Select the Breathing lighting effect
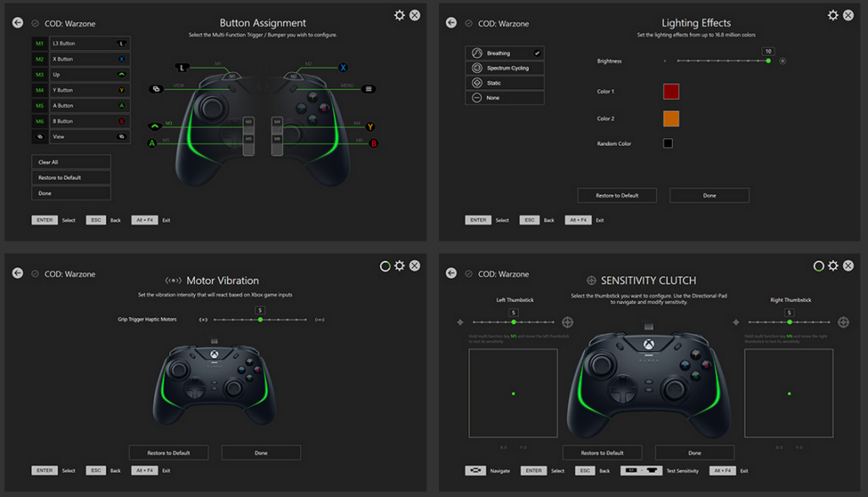Image resolution: width=868 pixels, height=497 pixels. [504, 53]
